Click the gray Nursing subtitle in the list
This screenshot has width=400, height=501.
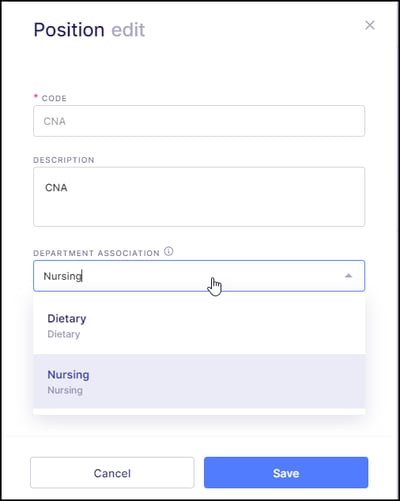pos(65,390)
